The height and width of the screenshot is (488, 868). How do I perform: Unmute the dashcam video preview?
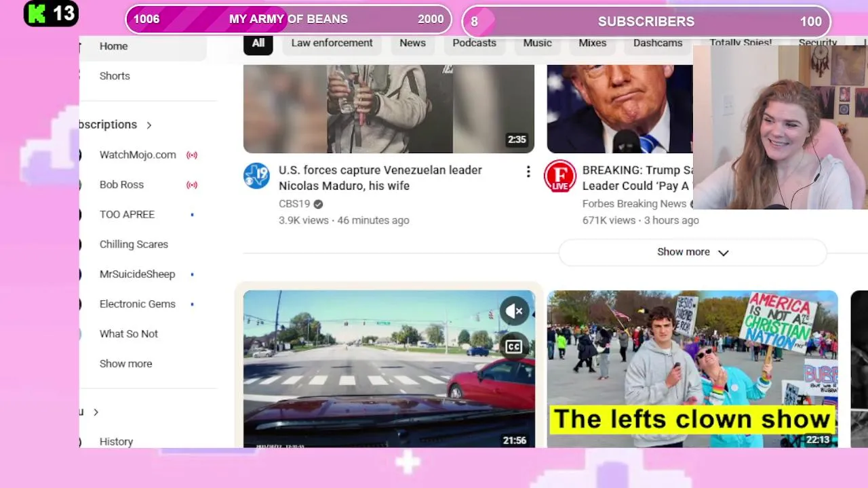pos(514,311)
